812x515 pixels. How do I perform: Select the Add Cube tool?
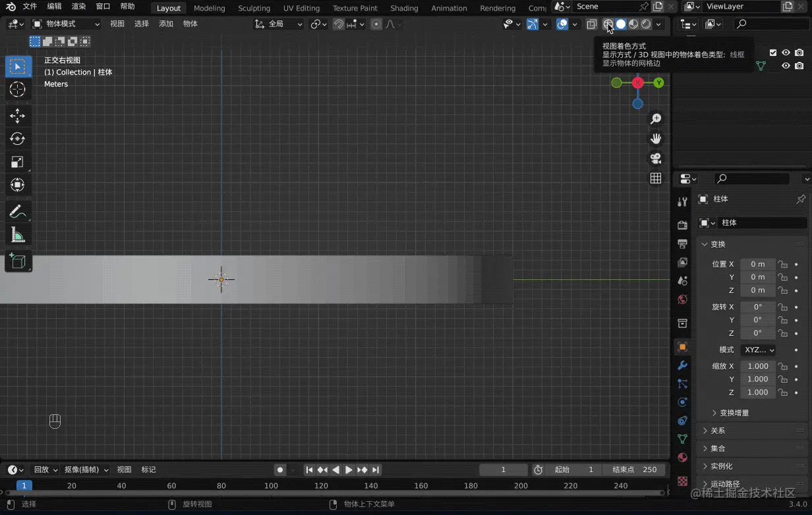point(18,261)
